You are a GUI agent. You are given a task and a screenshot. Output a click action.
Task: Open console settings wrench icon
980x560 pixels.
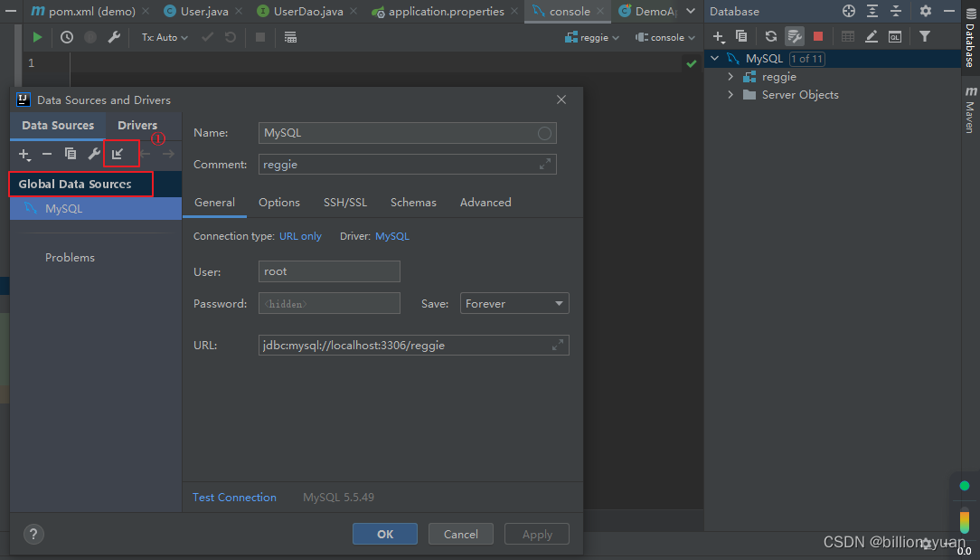[x=114, y=37]
